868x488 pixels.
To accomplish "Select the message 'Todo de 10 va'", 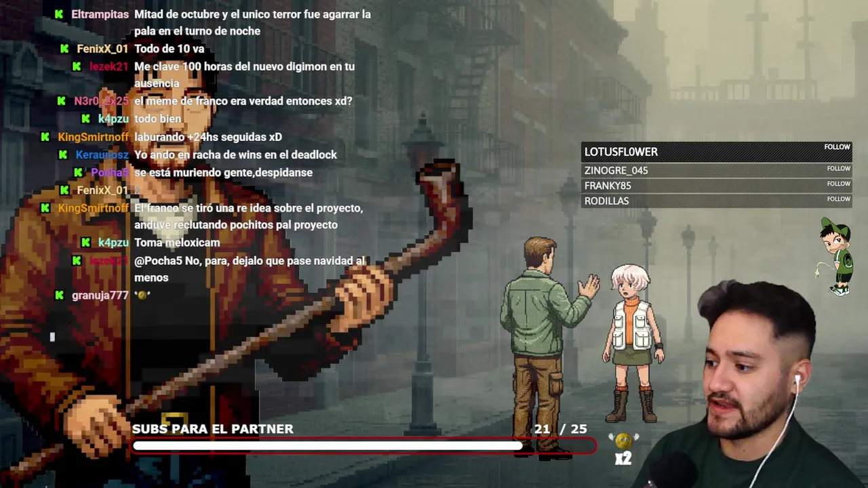I will 169,49.
